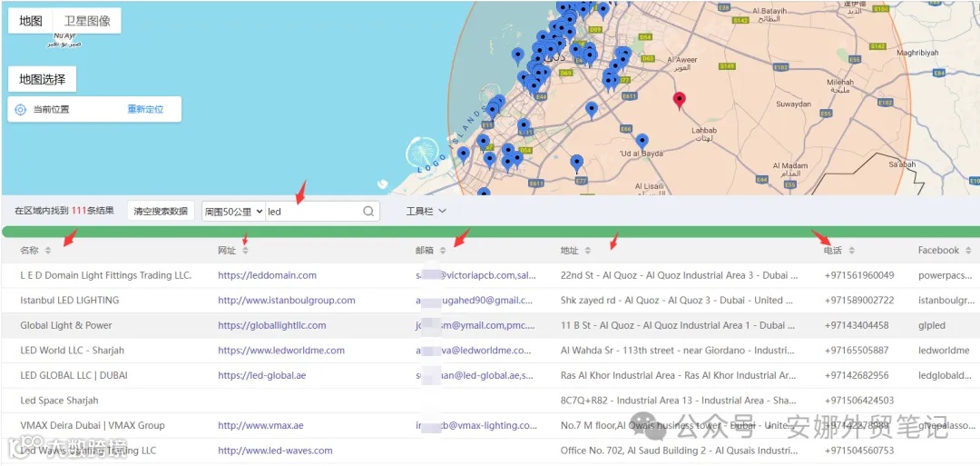Select 'LED GLOBAL LLC | DUBAI' name cell
Image resolution: width=980 pixels, height=466 pixels.
(x=73, y=375)
